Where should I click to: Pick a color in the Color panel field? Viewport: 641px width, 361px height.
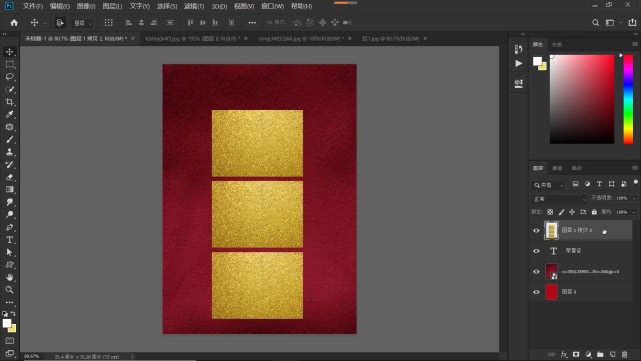click(x=582, y=99)
